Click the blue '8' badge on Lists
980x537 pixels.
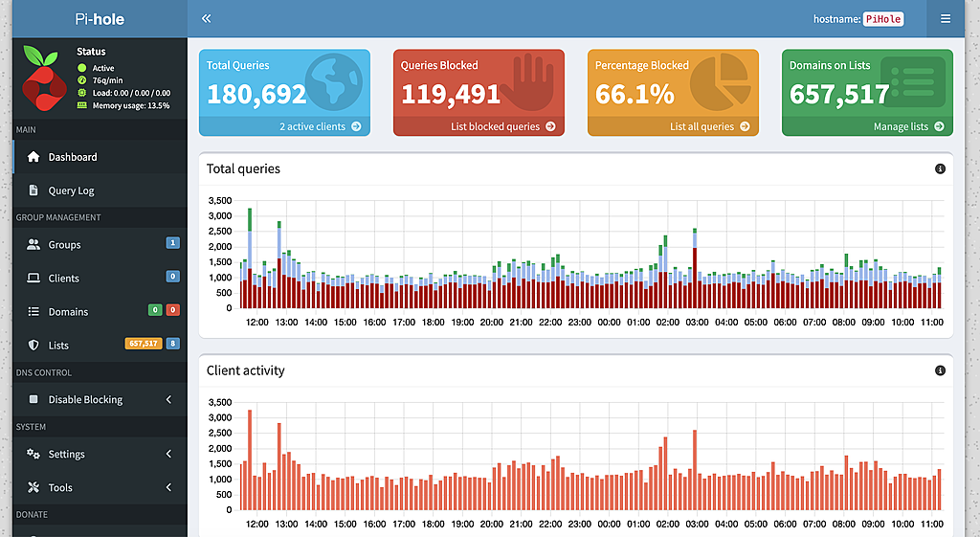[x=173, y=344]
